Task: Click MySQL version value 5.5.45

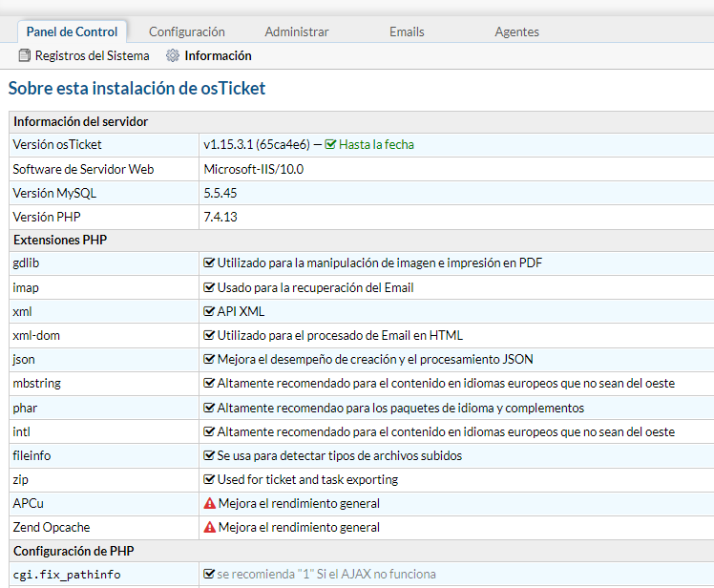Action: click(x=220, y=193)
